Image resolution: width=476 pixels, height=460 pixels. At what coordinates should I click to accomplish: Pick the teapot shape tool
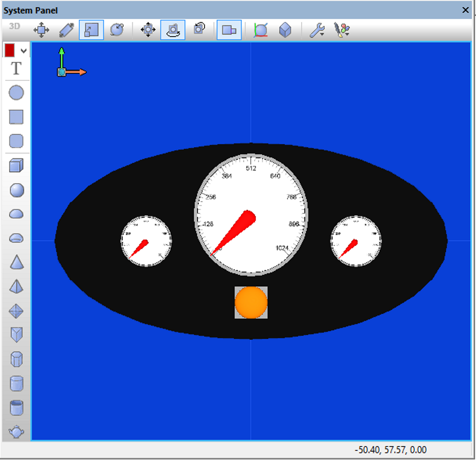[x=16, y=432]
